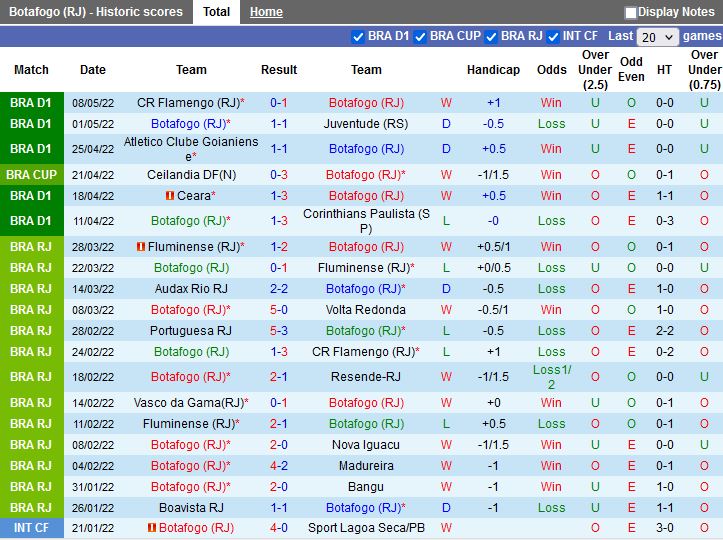The image size is (723, 540).
Task: Click the red card icon next to Ceara
Action: (x=170, y=196)
